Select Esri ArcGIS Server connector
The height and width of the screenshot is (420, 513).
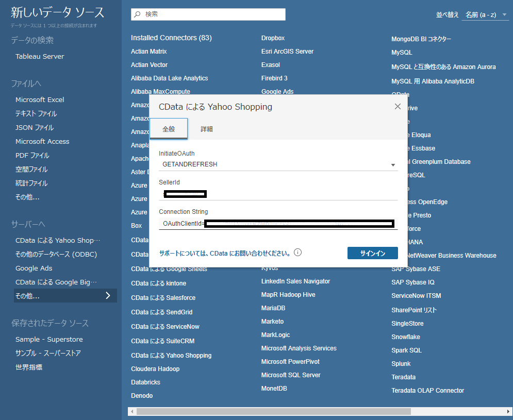pyautogui.click(x=287, y=52)
